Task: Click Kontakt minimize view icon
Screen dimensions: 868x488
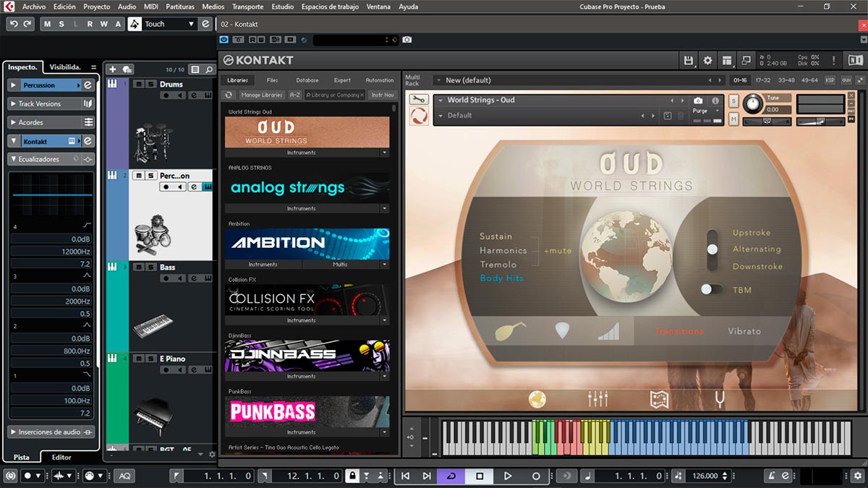Action: (x=745, y=61)
